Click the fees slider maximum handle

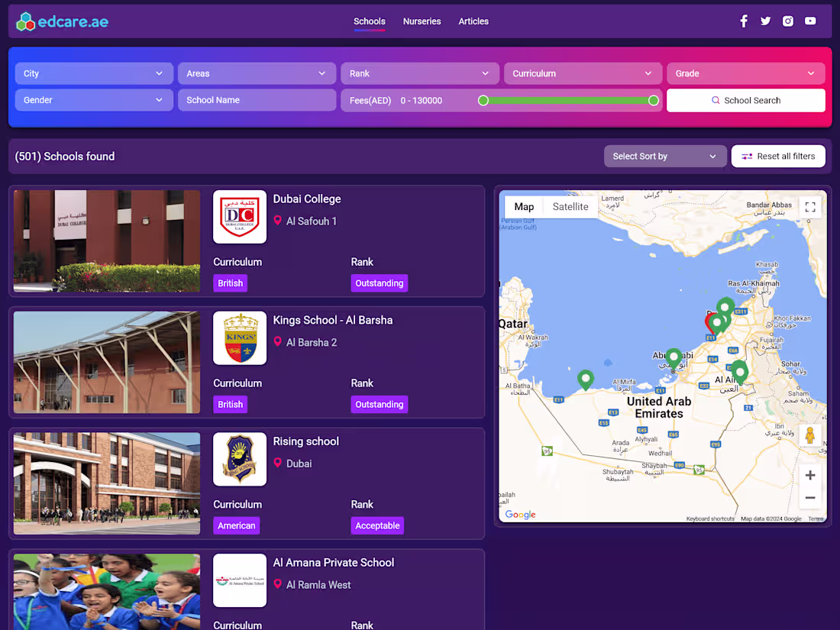tap(653, 100)
